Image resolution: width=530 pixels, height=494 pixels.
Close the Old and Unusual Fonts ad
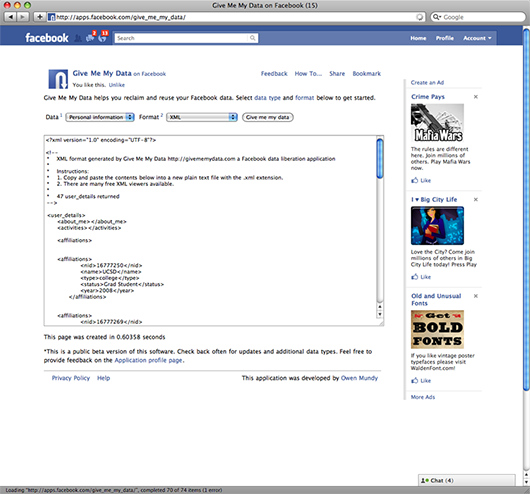coord(476,296)
